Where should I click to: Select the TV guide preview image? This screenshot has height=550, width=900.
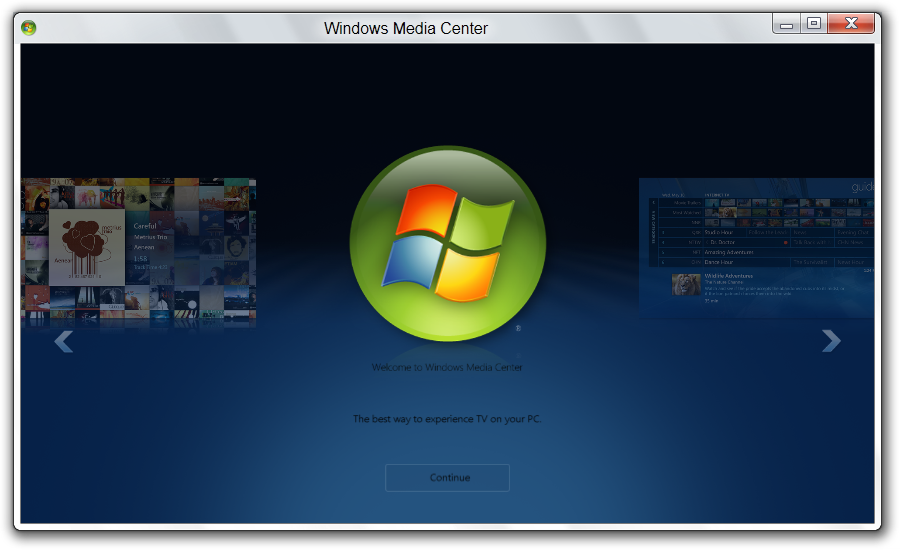(x=757, y=248)
